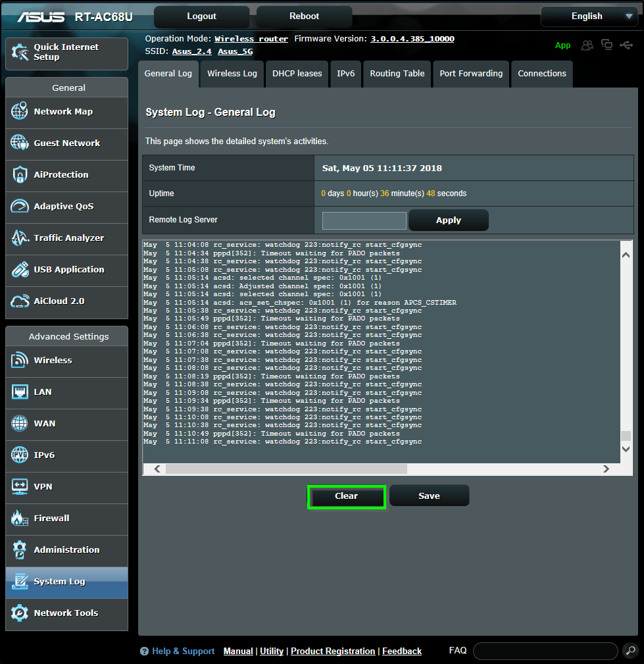Click the Wireless signal icon
644x664 pixels.
pyautogui.click(x=20, y=360)
